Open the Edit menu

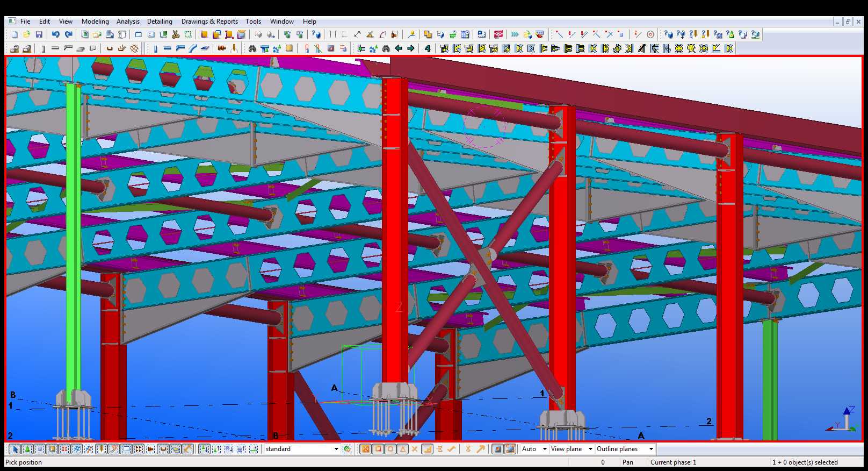point(45,22)
